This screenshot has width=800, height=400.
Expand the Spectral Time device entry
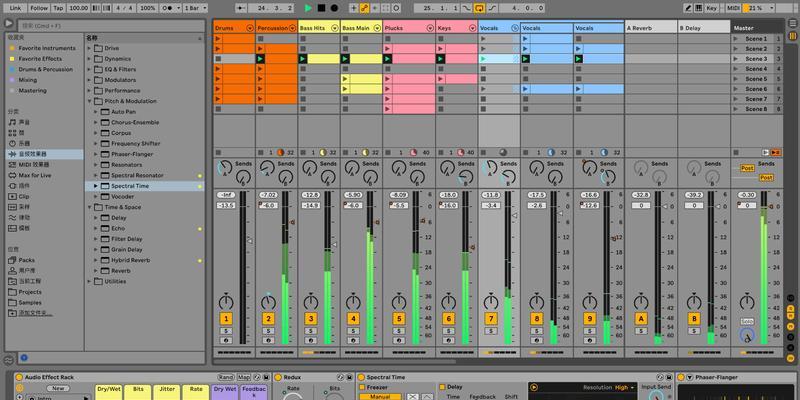[x=95, y=186]
